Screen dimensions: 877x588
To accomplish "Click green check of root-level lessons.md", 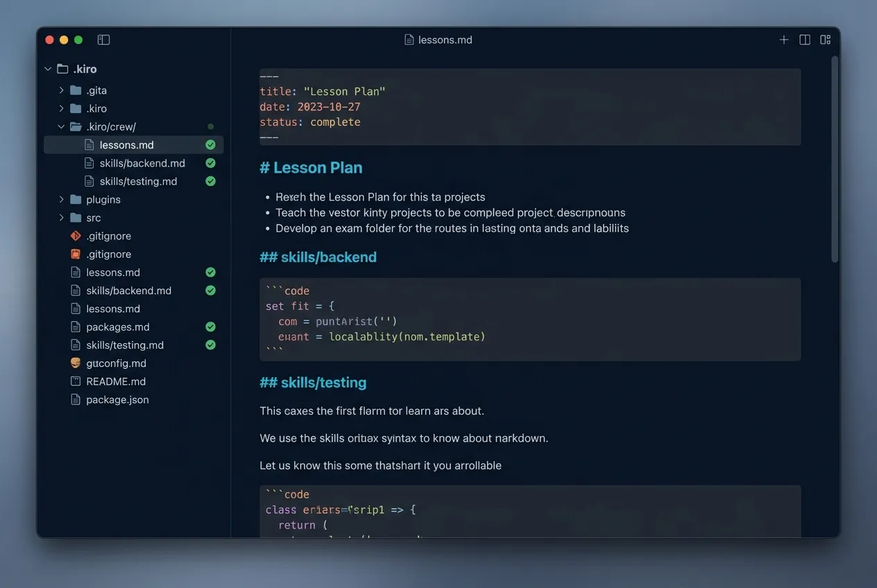I will 210,273.
